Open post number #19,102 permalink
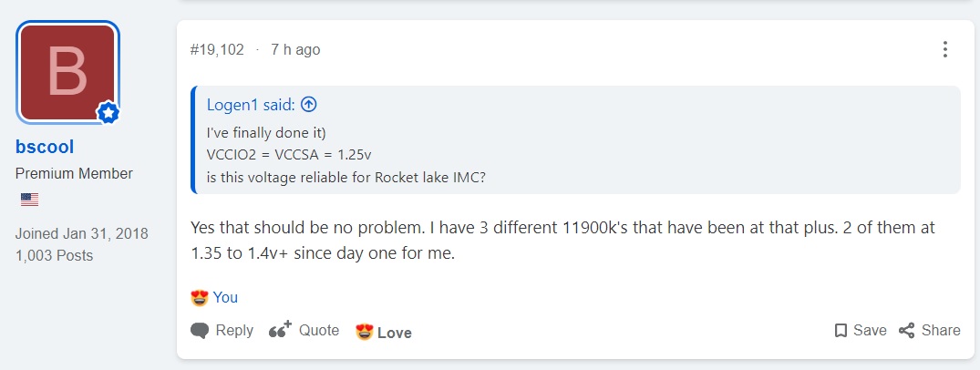Viewport: 980px width, 370px height. click(217, 49)
